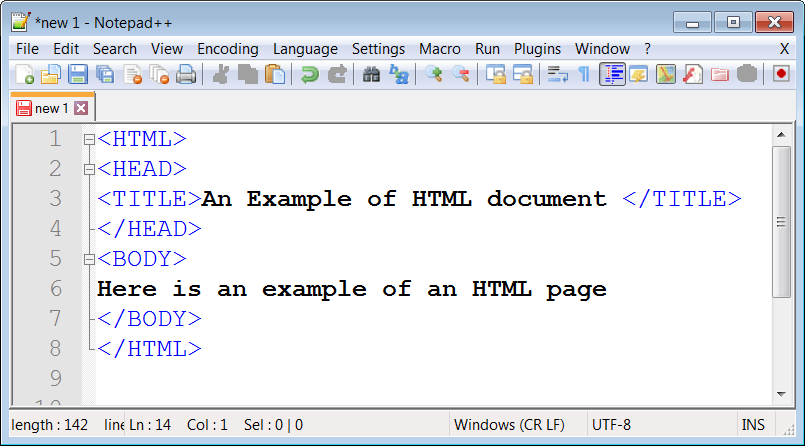Click the Copy icon in the toolbar
805x446 pixels.
point(248,74)
